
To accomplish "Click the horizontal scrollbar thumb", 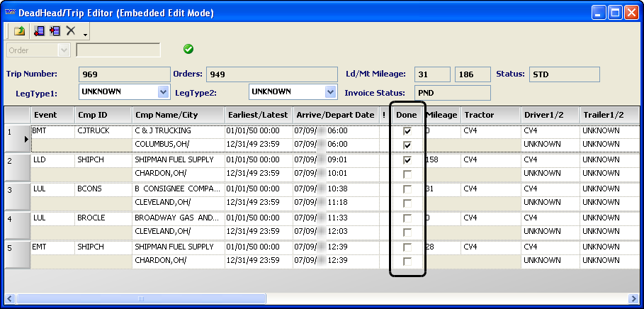I will coord(142,298).
